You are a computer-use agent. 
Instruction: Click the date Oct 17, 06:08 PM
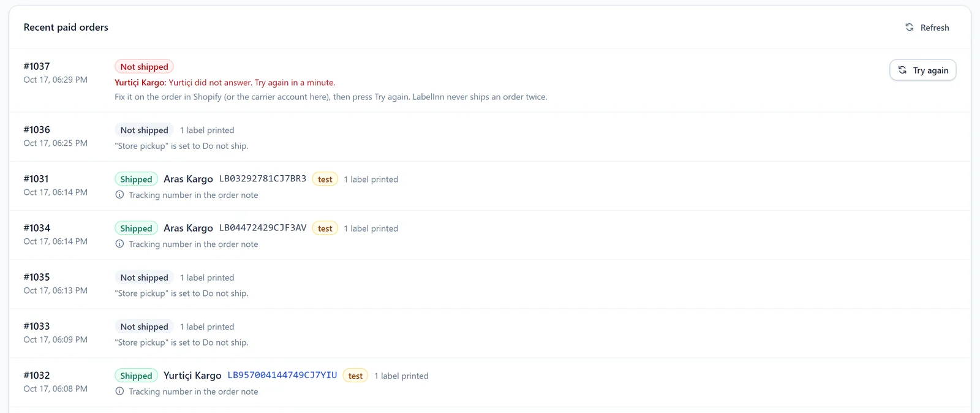point(55,388)
